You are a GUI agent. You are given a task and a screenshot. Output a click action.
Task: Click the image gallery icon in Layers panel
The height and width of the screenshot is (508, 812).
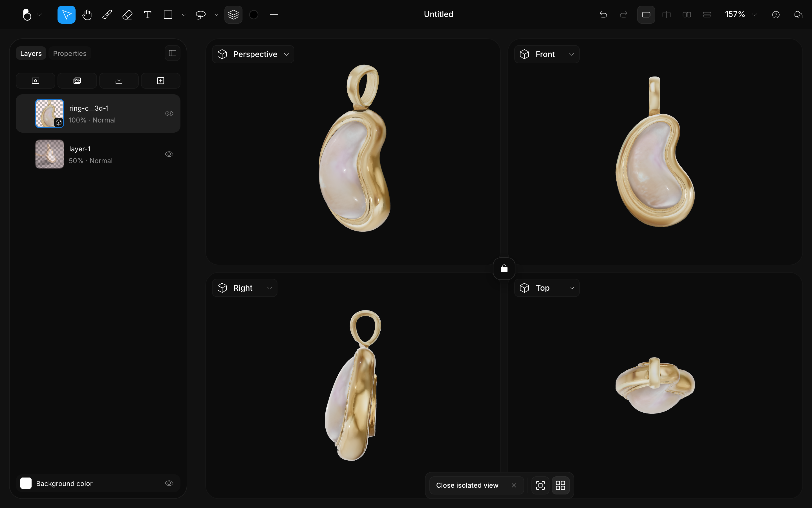point(77,81)
